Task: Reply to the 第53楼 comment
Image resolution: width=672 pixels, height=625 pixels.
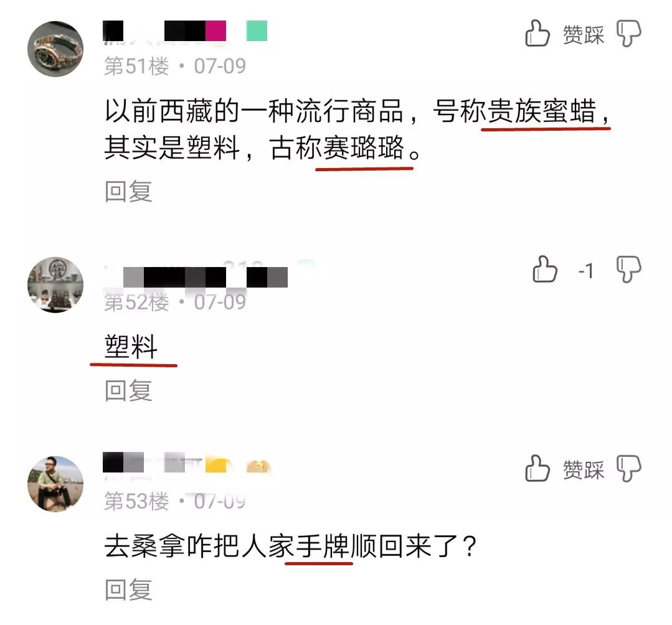Action: point(128,589)
